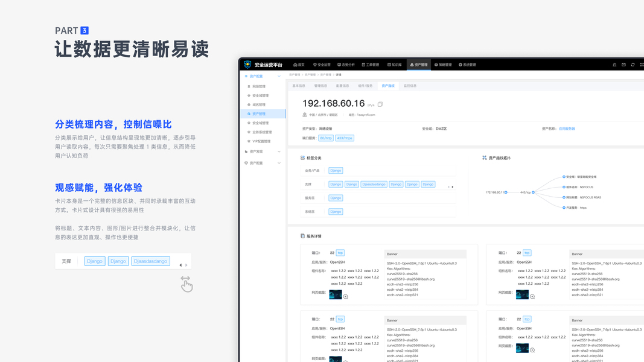This screenshot has width=644, height=362.
Task: Click the 433/https port tag
Action: (345, 138)
